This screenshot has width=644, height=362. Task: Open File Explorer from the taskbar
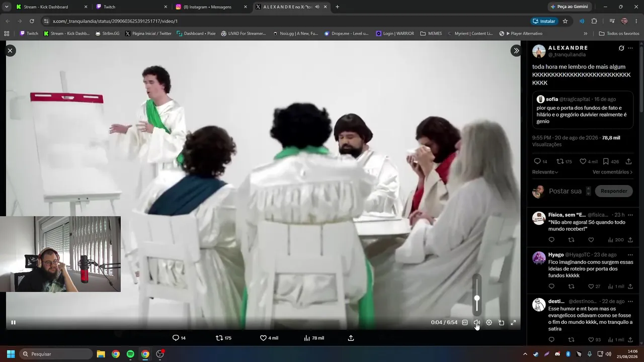101,354
